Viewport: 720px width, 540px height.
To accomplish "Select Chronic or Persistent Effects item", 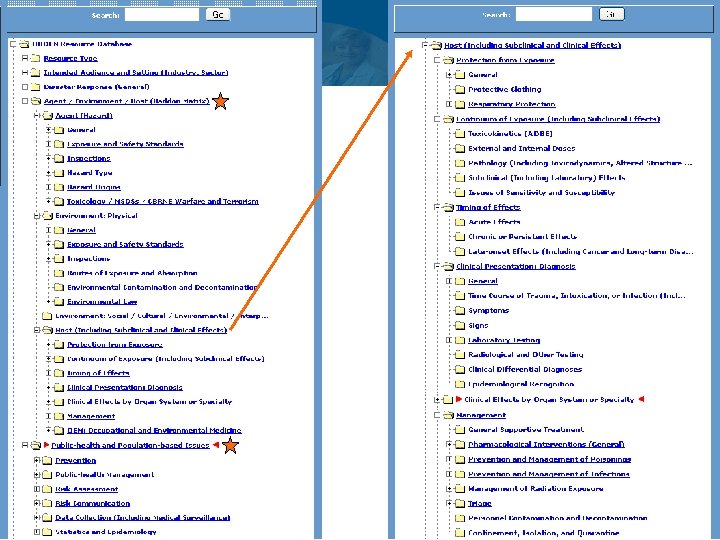I will (522, 236).
